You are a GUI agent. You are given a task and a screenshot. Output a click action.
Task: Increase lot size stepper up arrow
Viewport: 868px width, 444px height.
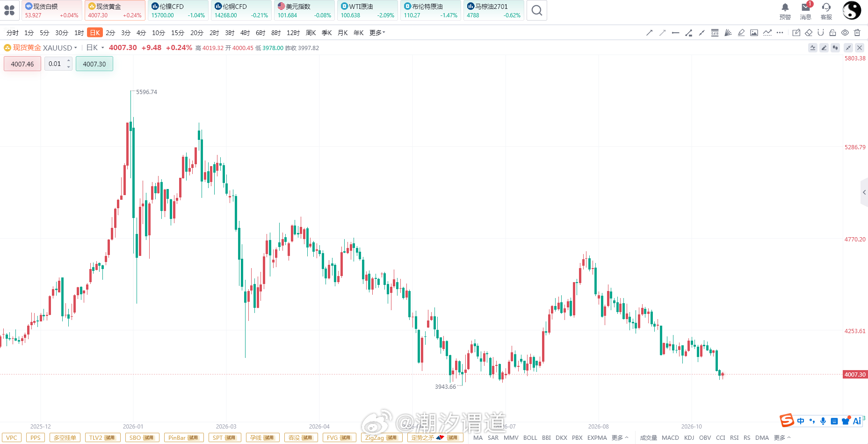(69, 60)
